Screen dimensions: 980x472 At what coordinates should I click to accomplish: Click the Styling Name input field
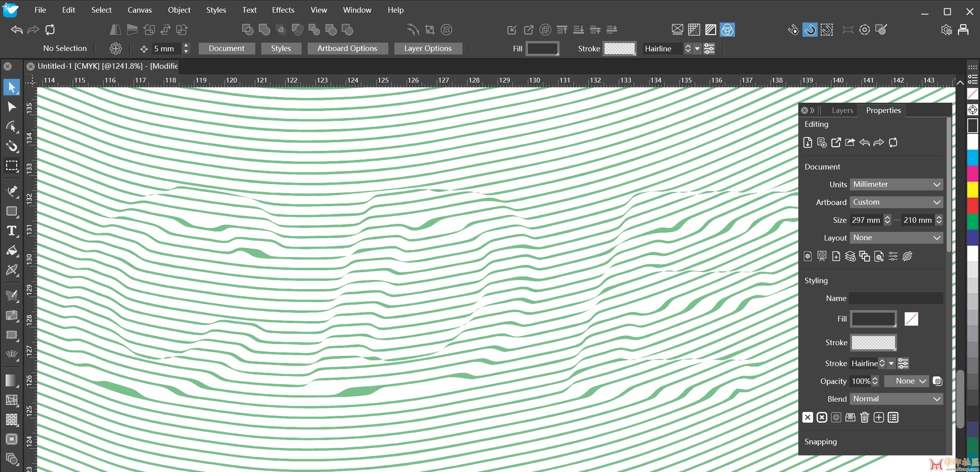tap(895, 299)
